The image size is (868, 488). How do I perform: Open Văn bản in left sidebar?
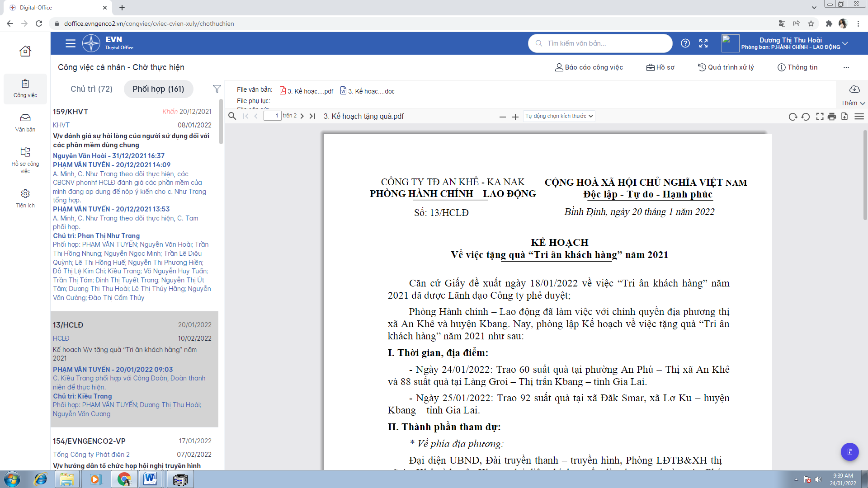point(25,122)
